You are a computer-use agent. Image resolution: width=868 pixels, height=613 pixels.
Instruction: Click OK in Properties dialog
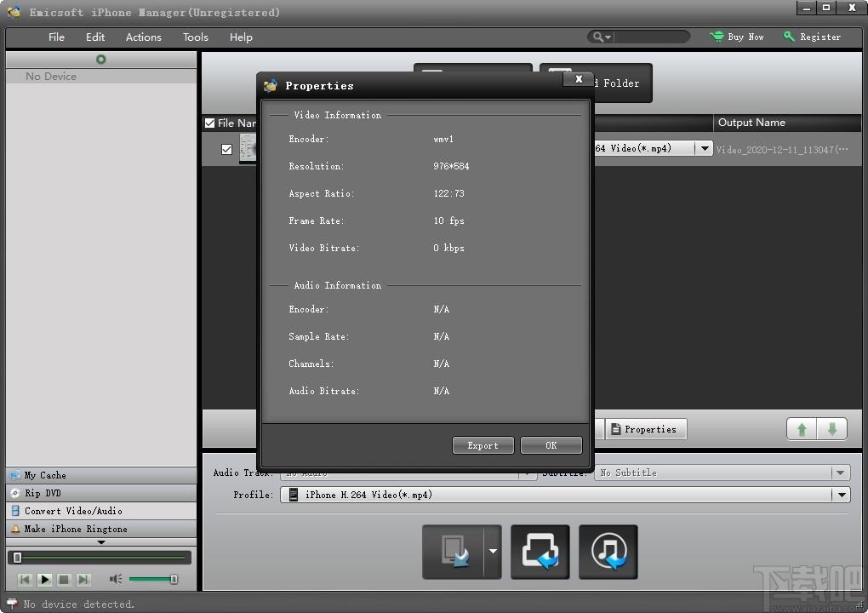[x=551, y=445]
